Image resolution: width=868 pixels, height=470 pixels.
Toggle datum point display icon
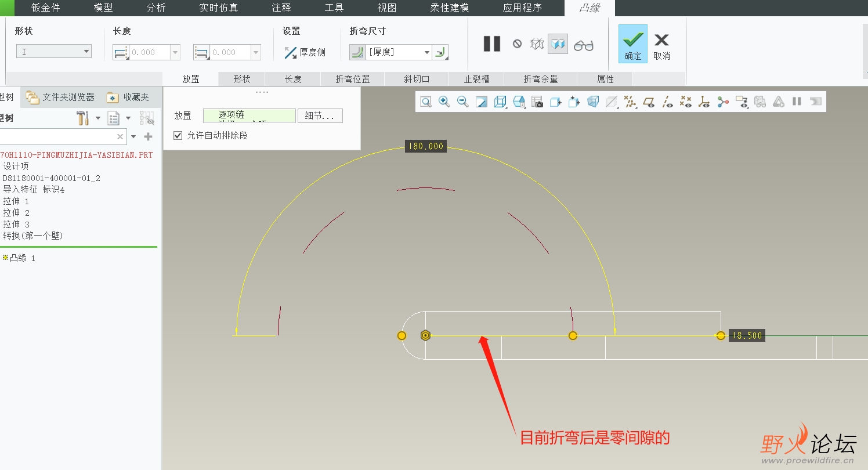(x=686, y=102)
